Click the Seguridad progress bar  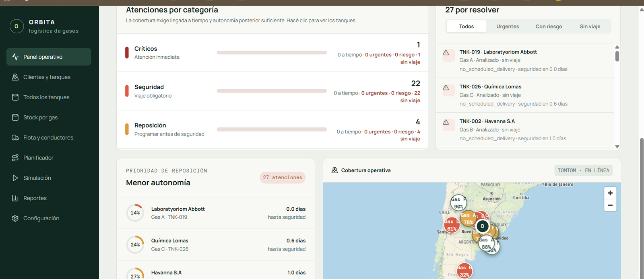tap(272, 91)
